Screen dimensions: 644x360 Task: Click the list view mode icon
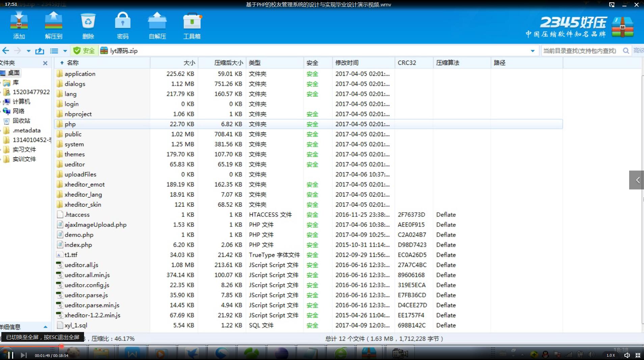[54, 51]
